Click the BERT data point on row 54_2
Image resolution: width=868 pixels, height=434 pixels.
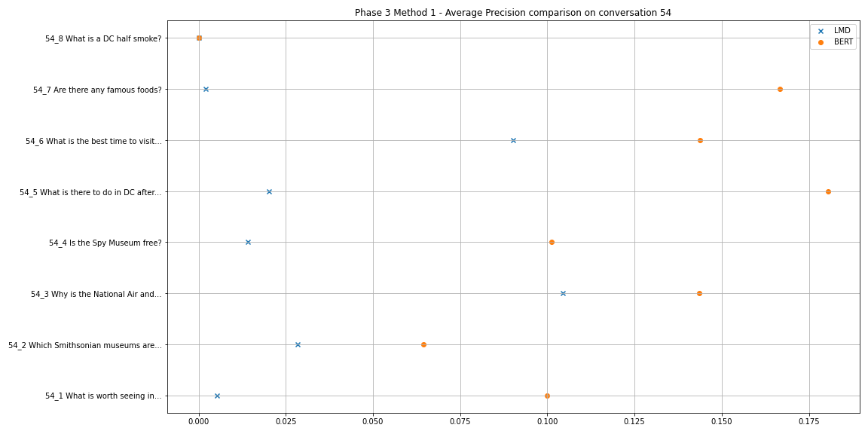point(423,344)
